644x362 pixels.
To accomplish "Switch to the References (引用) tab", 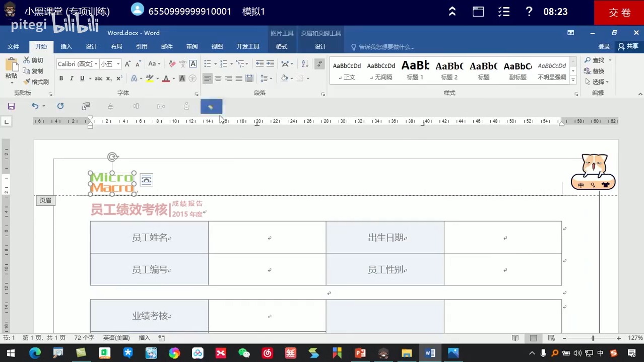I will click(x=142, y=46).
